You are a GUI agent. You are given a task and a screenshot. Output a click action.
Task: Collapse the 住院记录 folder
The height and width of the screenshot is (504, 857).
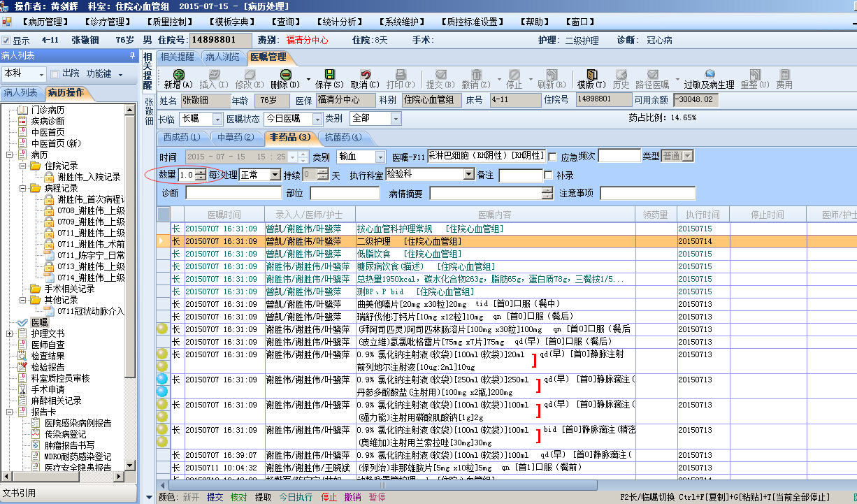22,166
